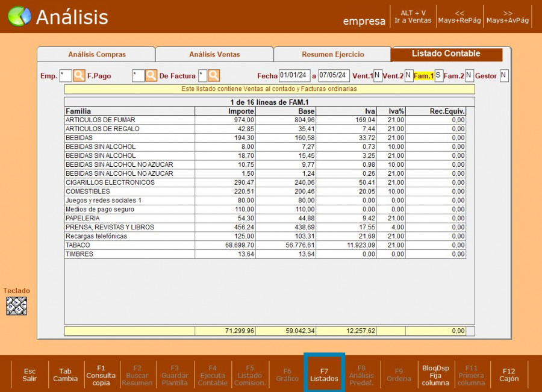Image resolution: width=542 pixels, height=392 pixels.
Task: Click the F12 Cajón button
Action: (509, 375)
